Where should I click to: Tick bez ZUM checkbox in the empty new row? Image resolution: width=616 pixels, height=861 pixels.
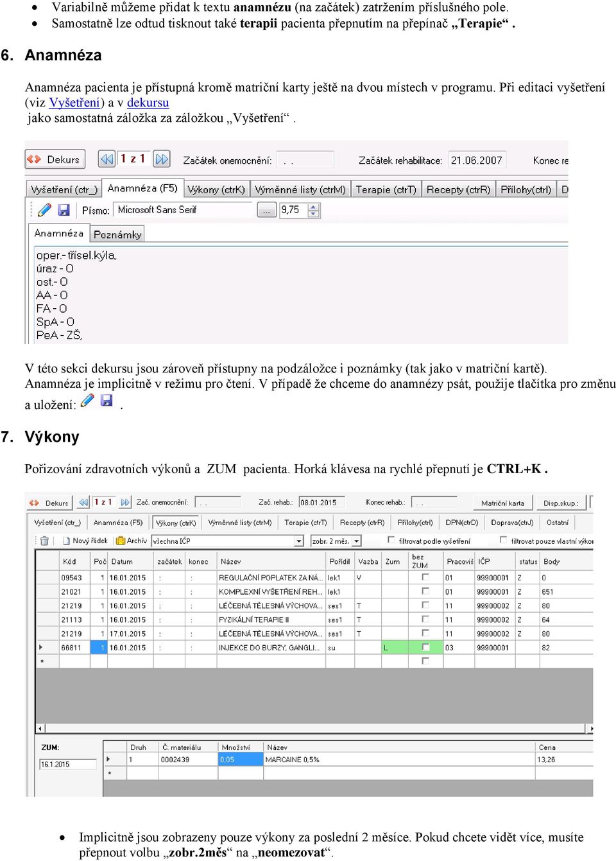pyautogui.click(x=425, y=661)
